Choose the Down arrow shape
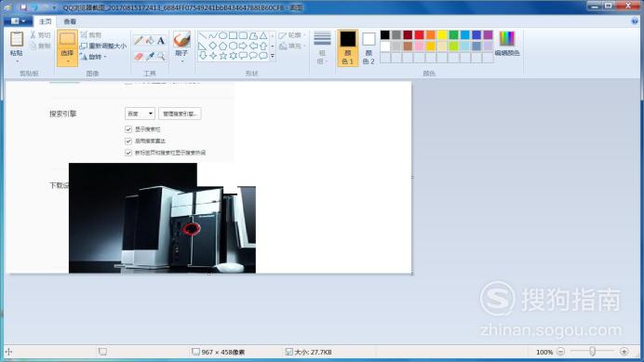Viewport: 644px width, 362px height. 203,56
